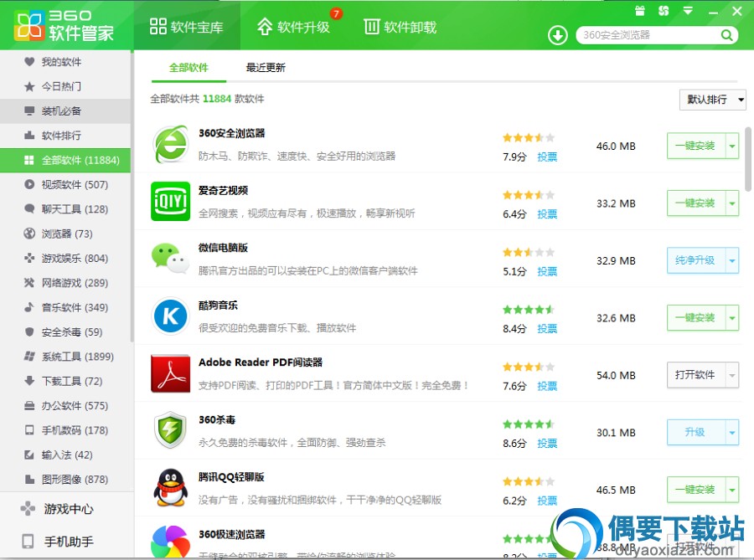This screenshot has height=560, width=754.
Task: Select 输入法 (42) category
Action: (x=65, y=455)
